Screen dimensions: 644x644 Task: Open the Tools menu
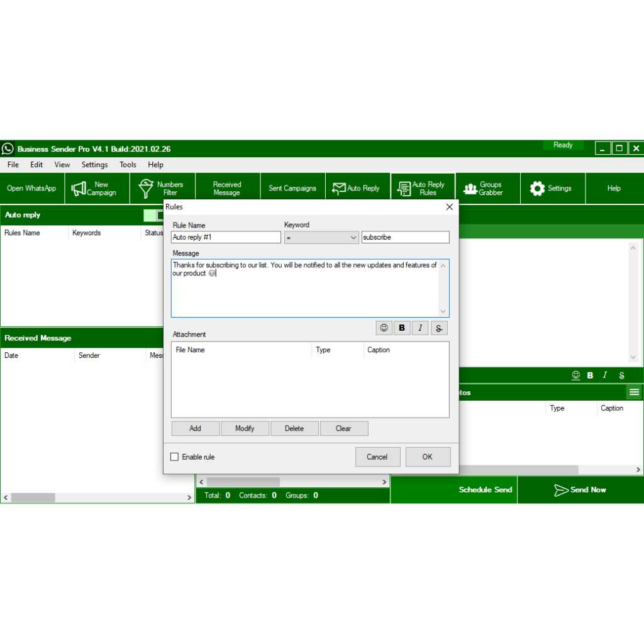click(128, 165)
